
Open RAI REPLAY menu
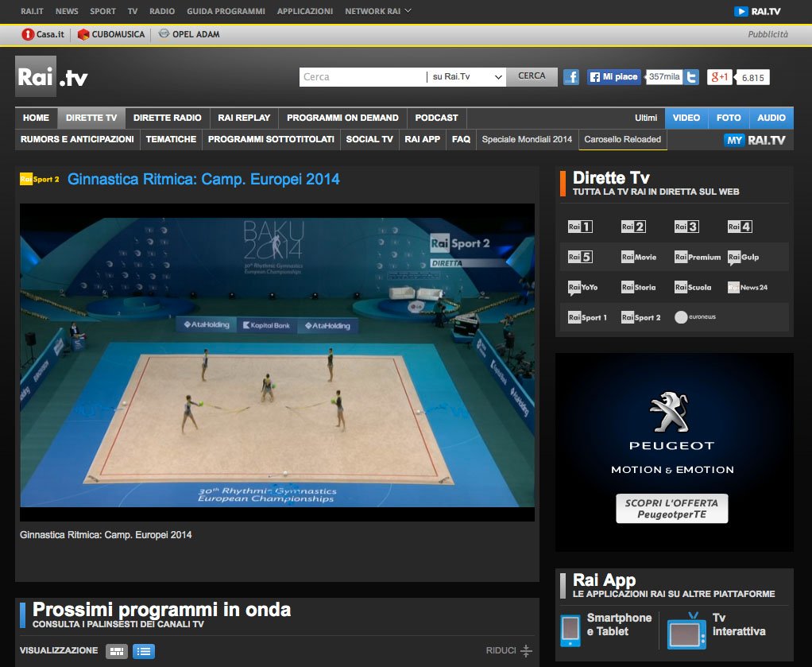(244, 118)
